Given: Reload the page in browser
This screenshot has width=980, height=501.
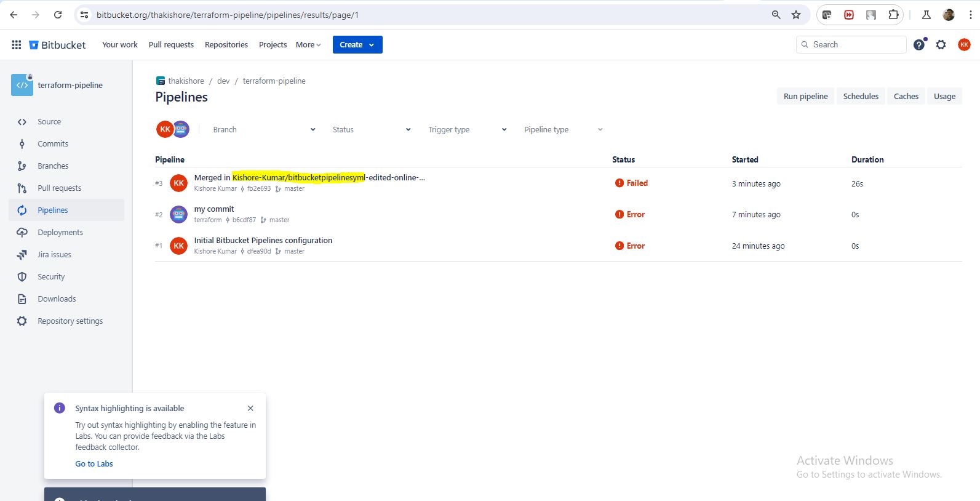Looking at the screenshot, I should tap(58, 15).
